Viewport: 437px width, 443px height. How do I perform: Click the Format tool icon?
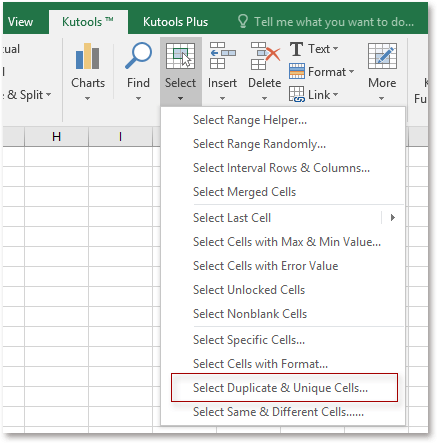[297, 72]
